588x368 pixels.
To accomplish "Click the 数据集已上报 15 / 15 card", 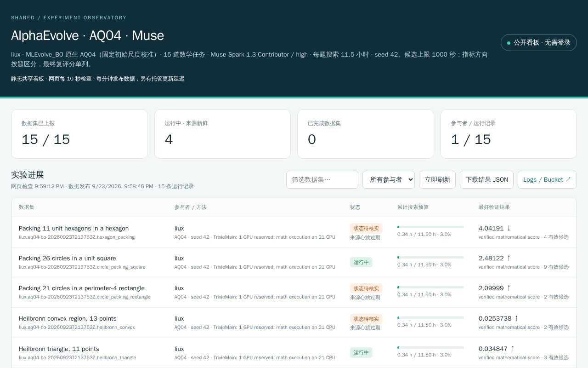I will point(79,134).
